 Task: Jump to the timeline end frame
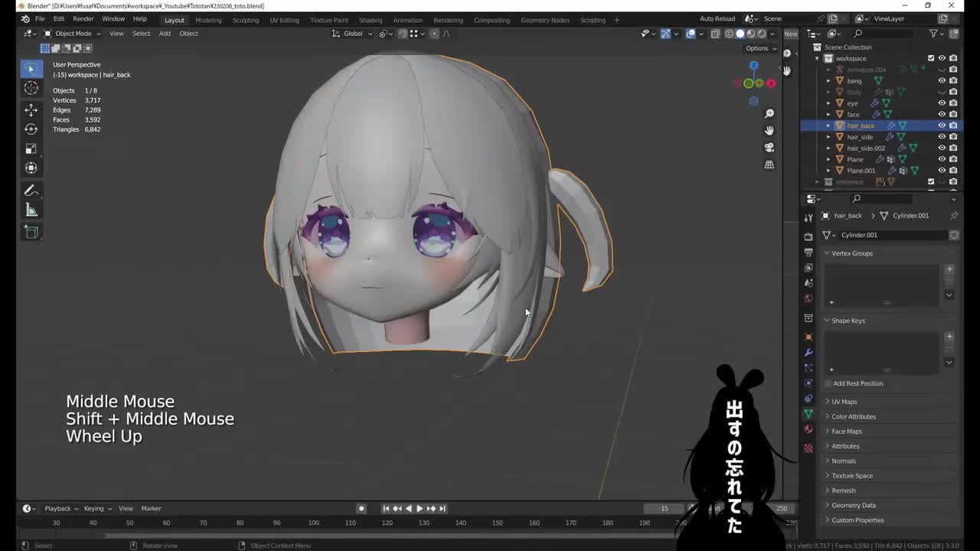(443, 509)
